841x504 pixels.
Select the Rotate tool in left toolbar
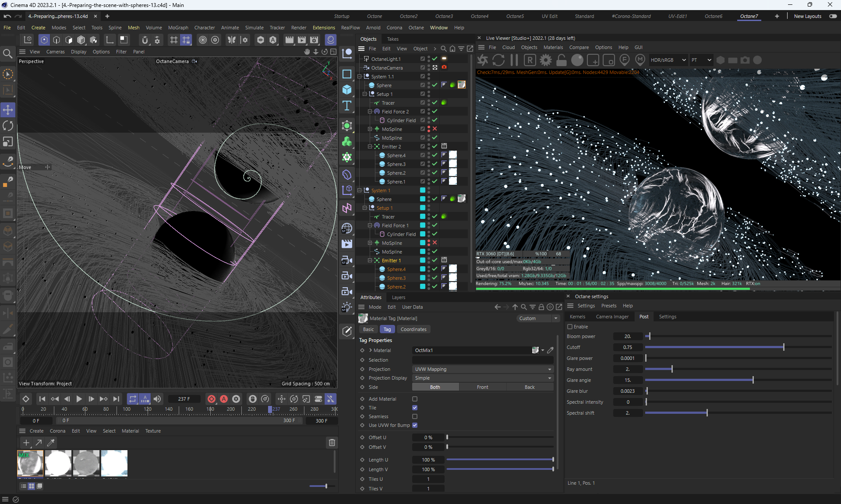tap(8, 126)
